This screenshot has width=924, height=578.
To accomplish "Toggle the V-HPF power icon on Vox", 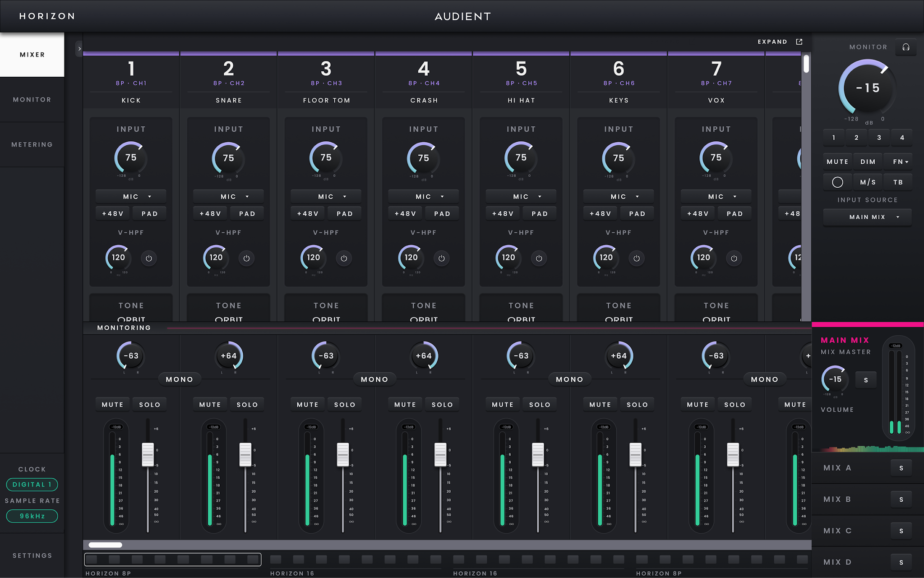I will coord(734,258).
